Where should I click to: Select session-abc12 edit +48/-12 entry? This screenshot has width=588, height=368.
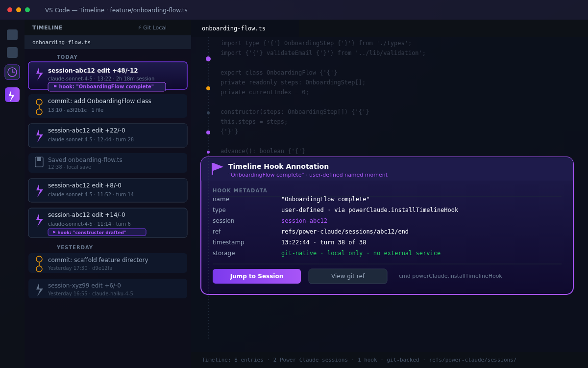tap(108, 76)
